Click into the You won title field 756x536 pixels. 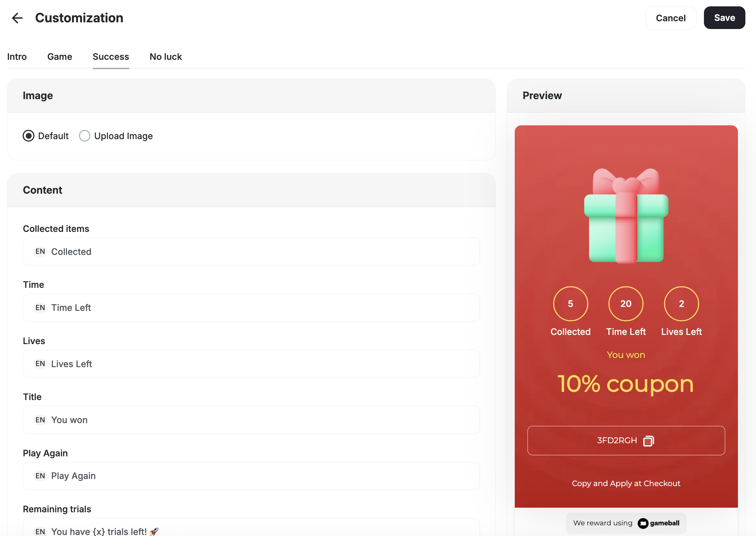251,420
